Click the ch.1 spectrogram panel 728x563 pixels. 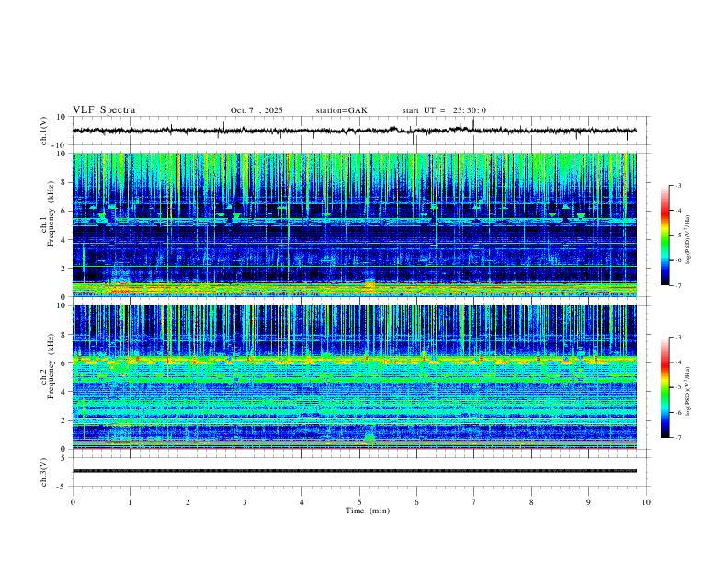click(354, 224)
